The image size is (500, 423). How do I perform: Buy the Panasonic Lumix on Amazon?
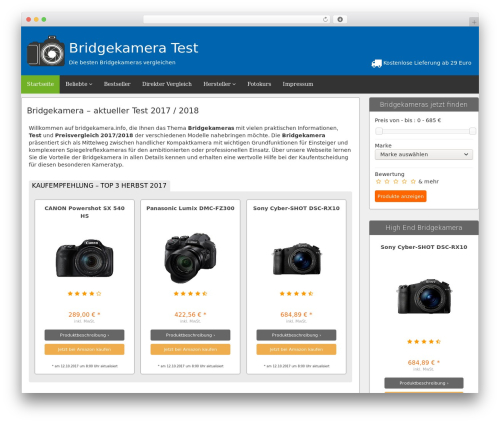190,349
